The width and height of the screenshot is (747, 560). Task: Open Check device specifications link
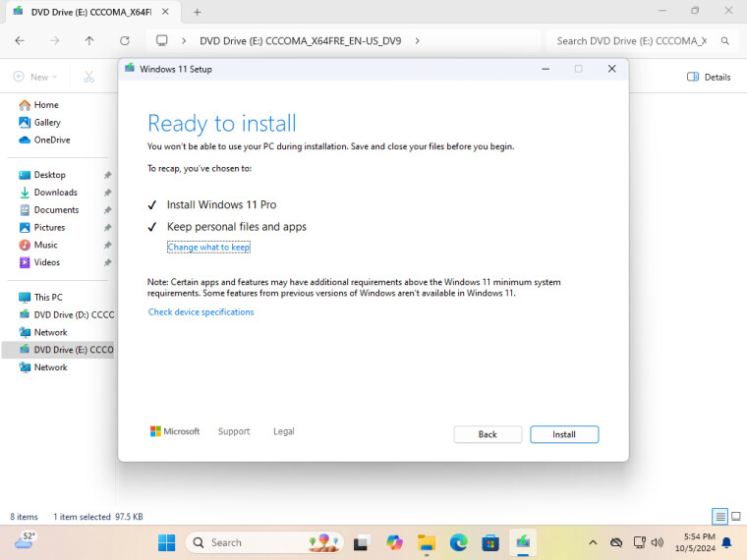pyautogui.click(x=201, y=311)
